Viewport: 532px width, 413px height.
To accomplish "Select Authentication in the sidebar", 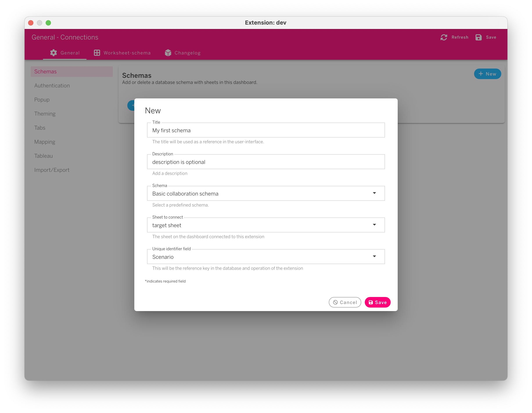I will point(52,86).
